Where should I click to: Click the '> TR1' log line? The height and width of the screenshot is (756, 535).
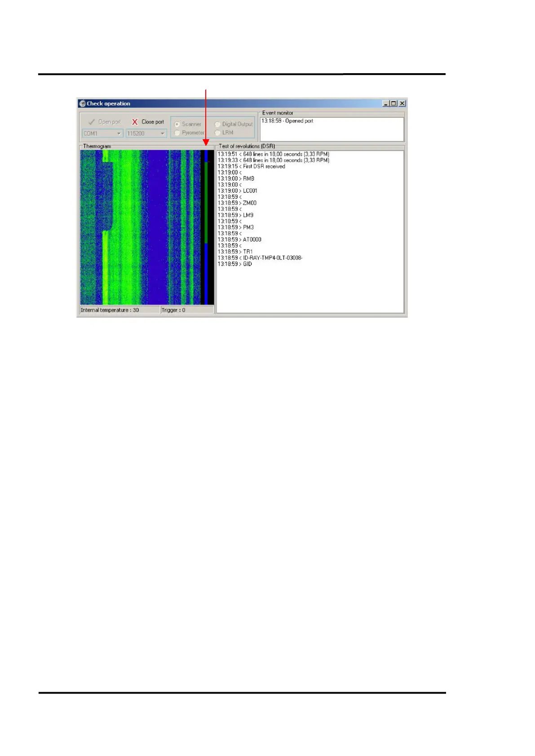tap(235, 251)
